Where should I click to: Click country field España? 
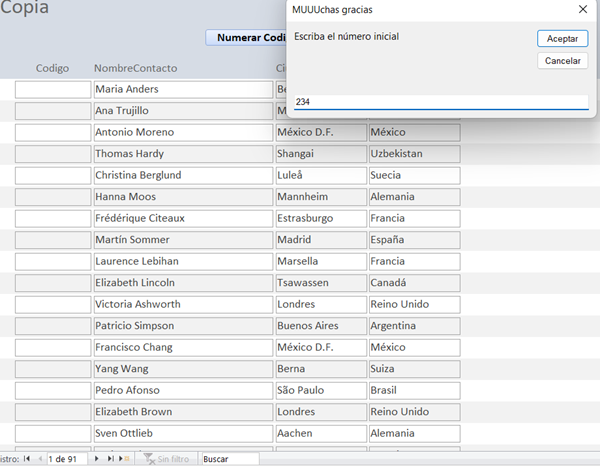pos(414,240)
